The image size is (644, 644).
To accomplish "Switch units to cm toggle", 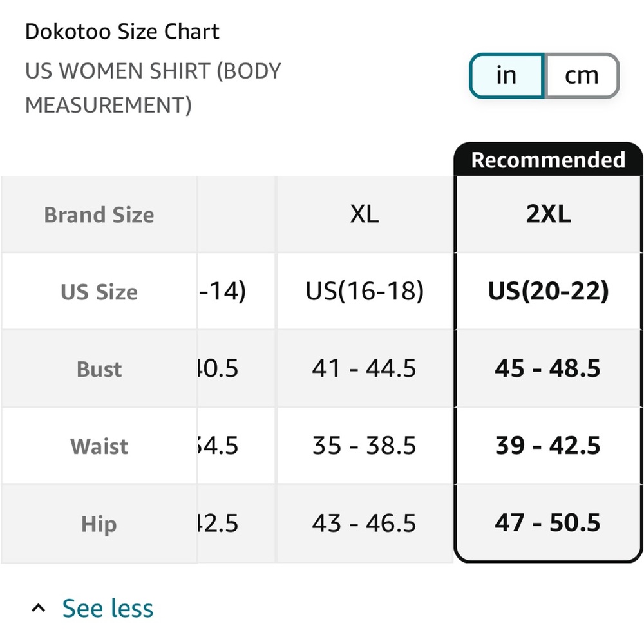I will pos(582,75).
